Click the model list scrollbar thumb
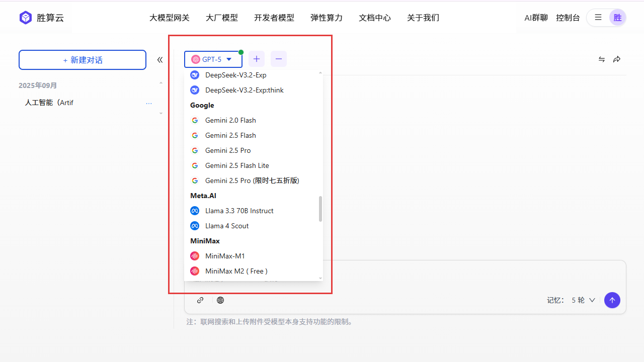Viewport: 644px width, 362px height. [320, 209]
